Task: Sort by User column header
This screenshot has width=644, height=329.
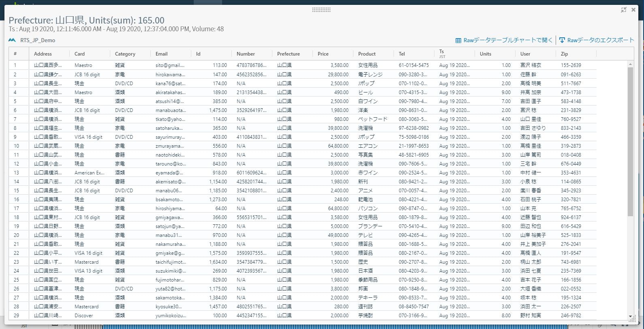Action: (x=525, y=54)
